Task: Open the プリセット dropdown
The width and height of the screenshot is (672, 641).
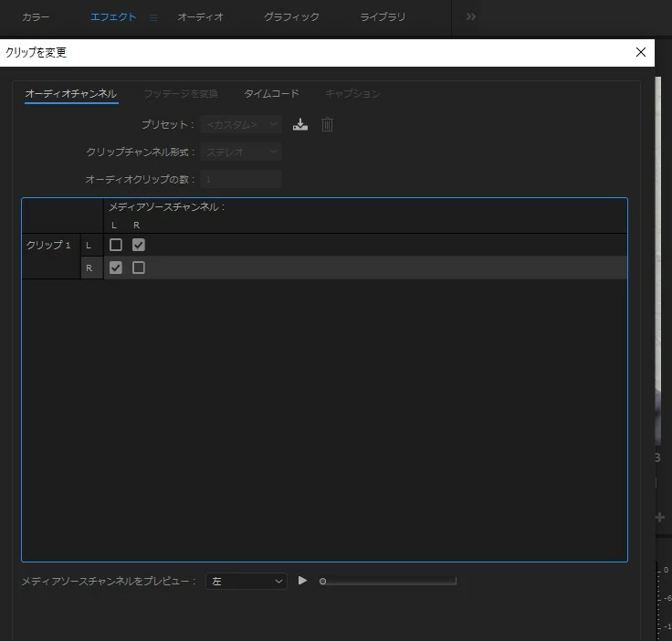Action: click(241, 125)
